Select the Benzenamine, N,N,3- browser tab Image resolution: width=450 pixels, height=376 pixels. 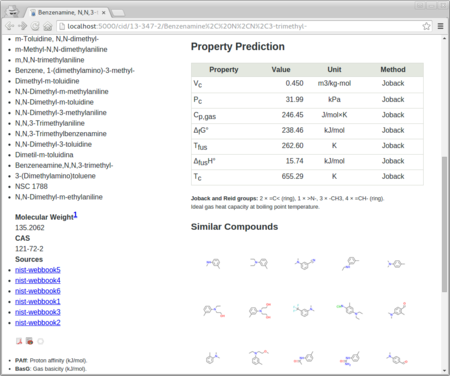(x=68, y=12)
